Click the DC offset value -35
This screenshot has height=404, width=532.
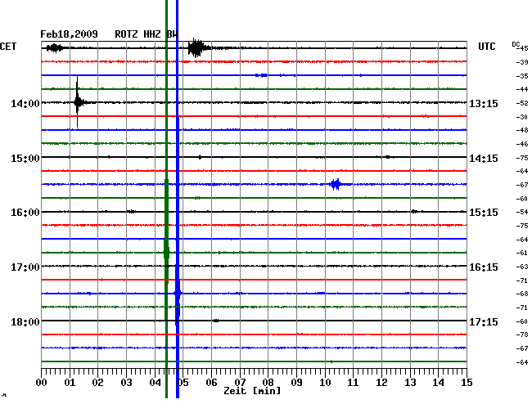pyautogui.click(x=522, y=76)
